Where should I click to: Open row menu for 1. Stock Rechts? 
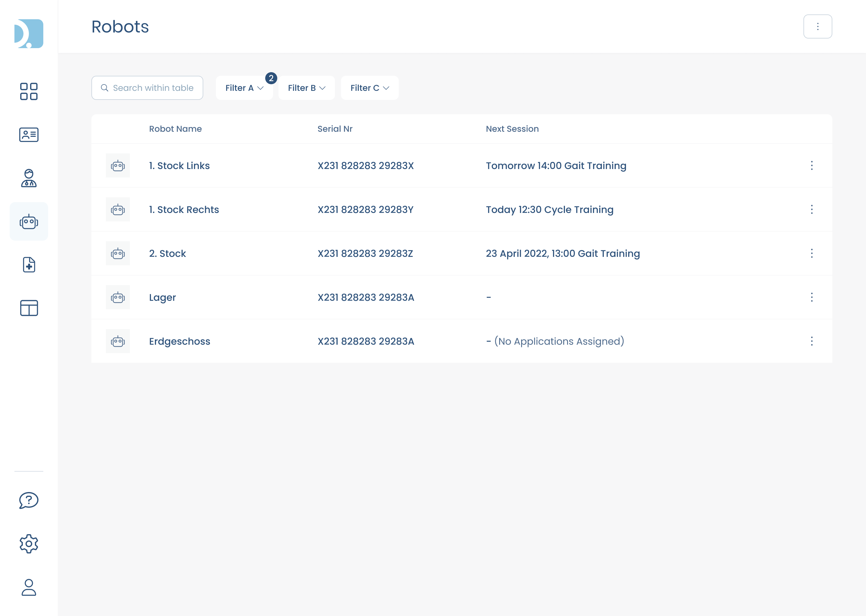[x=812, y=209]
